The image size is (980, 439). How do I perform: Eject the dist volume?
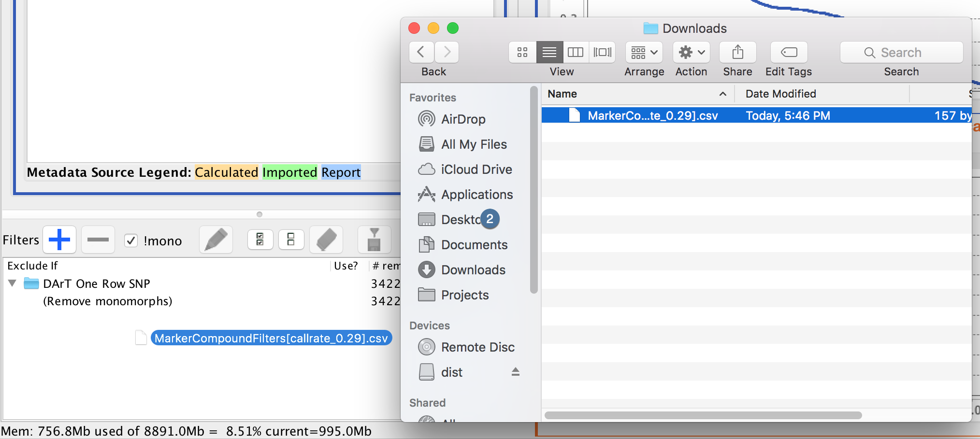click(516, 372)
